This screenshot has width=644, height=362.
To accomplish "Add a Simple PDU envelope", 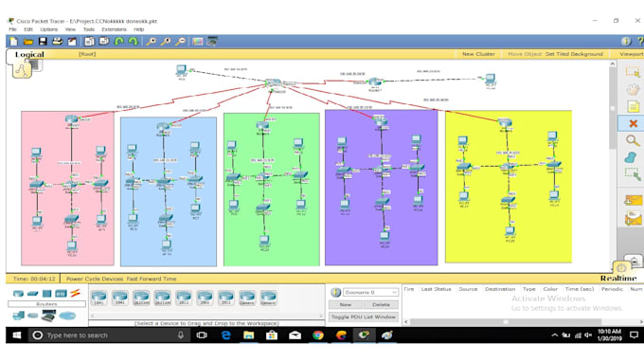I will [x=633, y=201].
